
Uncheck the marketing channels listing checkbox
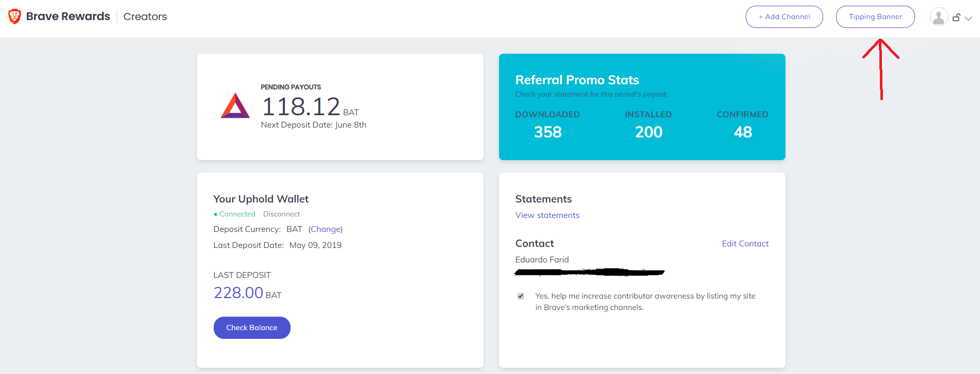click(521, 296)
